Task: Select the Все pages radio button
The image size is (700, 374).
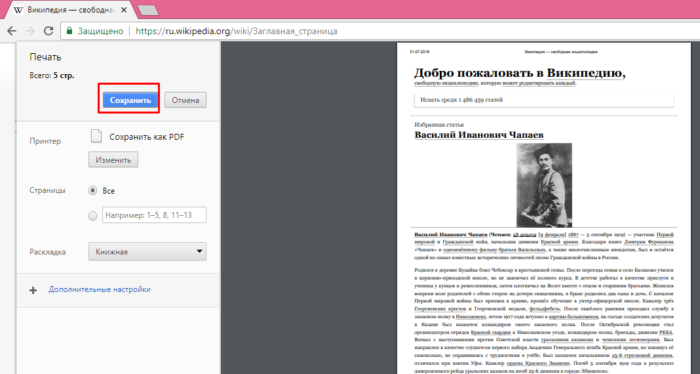Action: pos(92,191)
